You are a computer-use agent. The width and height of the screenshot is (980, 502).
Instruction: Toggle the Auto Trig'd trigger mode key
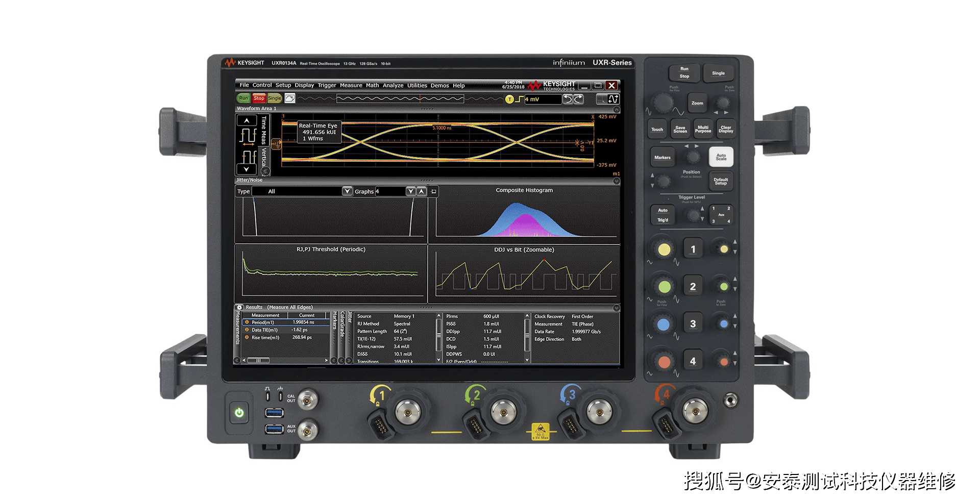[x=663, y=215]
